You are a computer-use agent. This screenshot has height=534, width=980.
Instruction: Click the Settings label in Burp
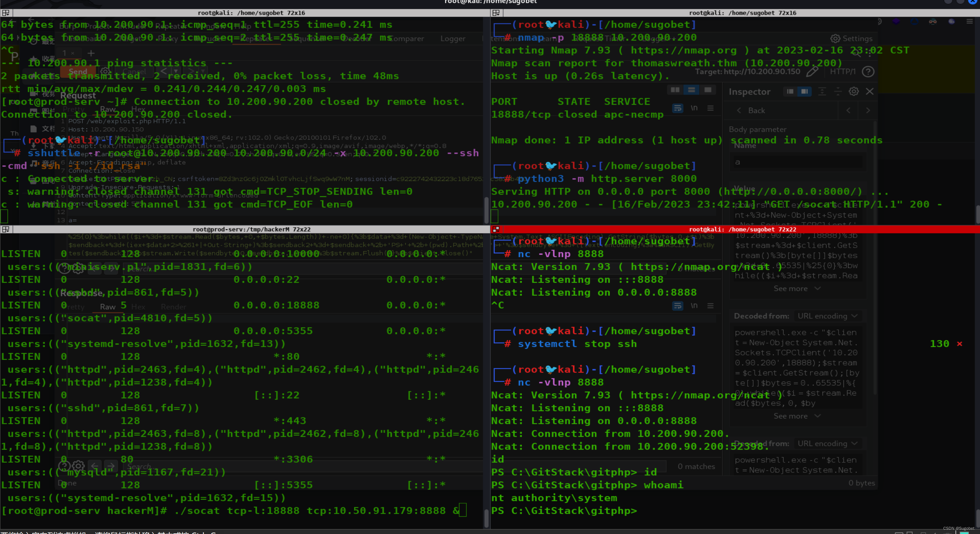(x=858, y=38)
